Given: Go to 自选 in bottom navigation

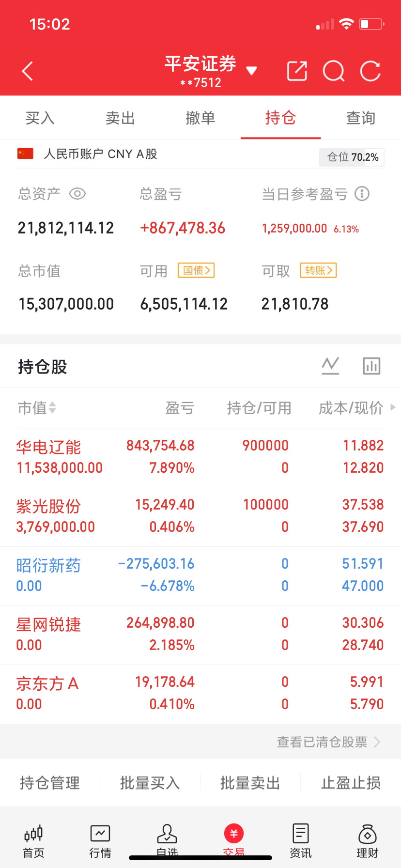Looking at the screenshot, I should pos(167,841).
